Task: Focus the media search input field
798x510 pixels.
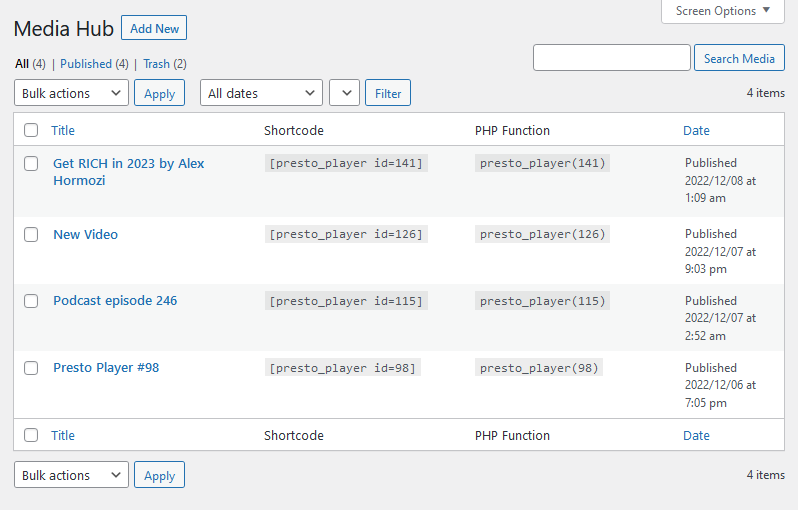Action: click(x=611, y=58)
